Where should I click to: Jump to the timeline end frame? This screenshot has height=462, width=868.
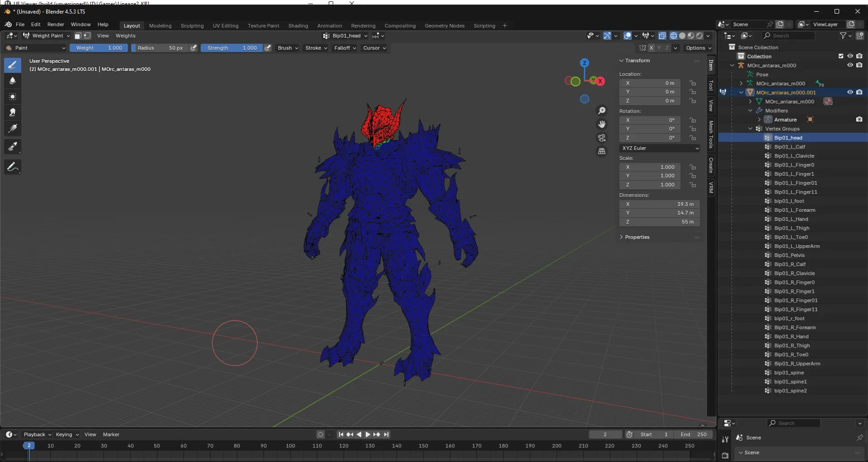click(x=386, y=434)
